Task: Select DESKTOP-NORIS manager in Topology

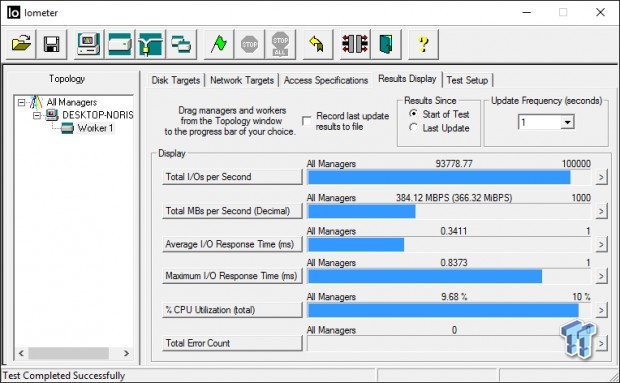Action: (x=98, y=115)
